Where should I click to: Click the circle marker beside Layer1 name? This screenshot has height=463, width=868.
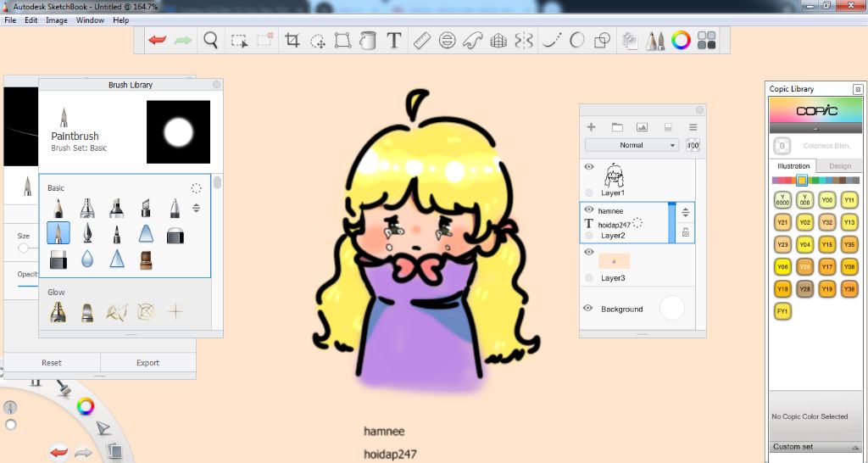pyautogui.click(x=589, y=192)
